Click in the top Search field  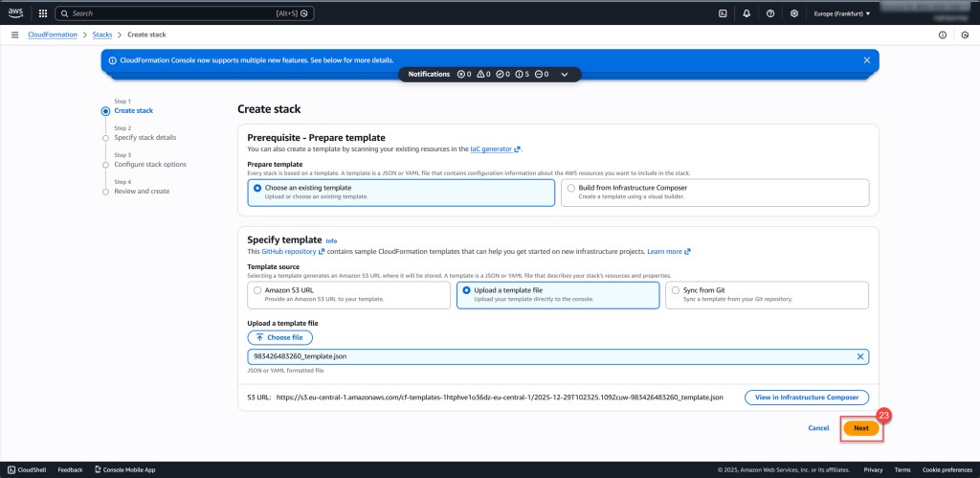pos(182,13)
